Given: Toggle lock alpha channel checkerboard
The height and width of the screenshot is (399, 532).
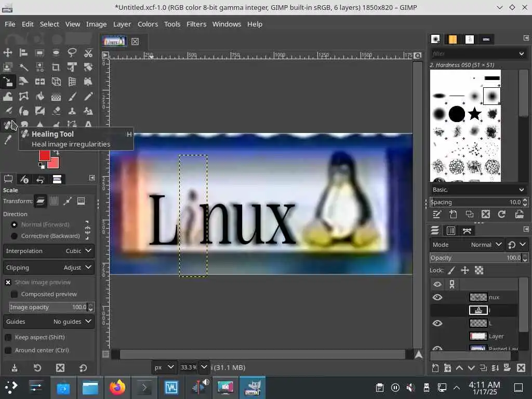Looking at the screenshot, I should (478, 270).
